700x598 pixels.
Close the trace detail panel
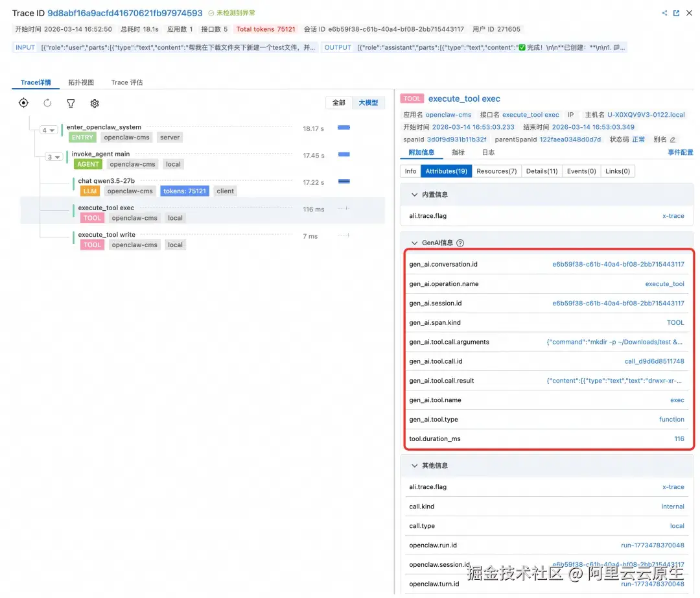[x=689, y=13]
